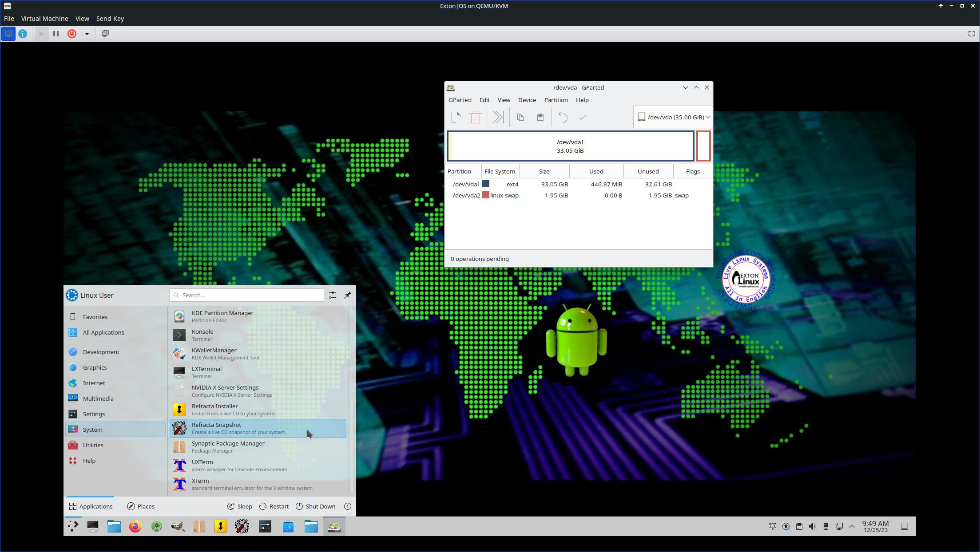Click GParted's copy partition icon
The width and height of the screenshot is (980, 552).
[520, 117]
